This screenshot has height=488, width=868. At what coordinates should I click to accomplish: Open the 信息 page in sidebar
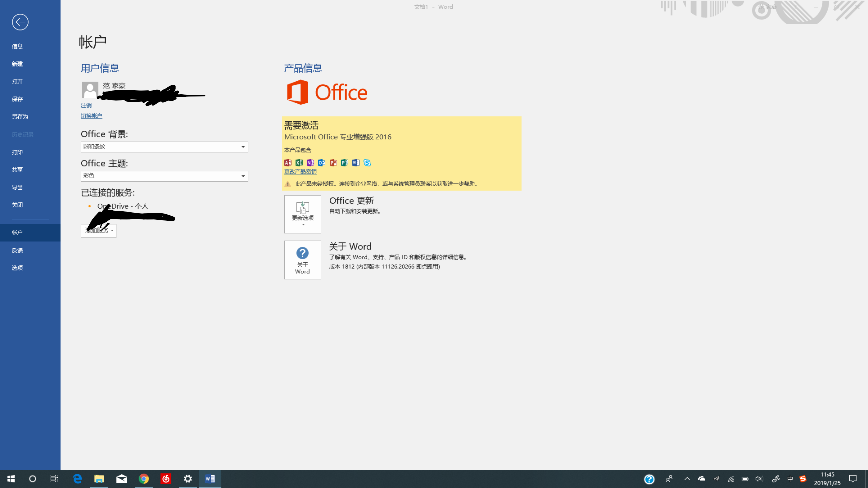(17, 46)
